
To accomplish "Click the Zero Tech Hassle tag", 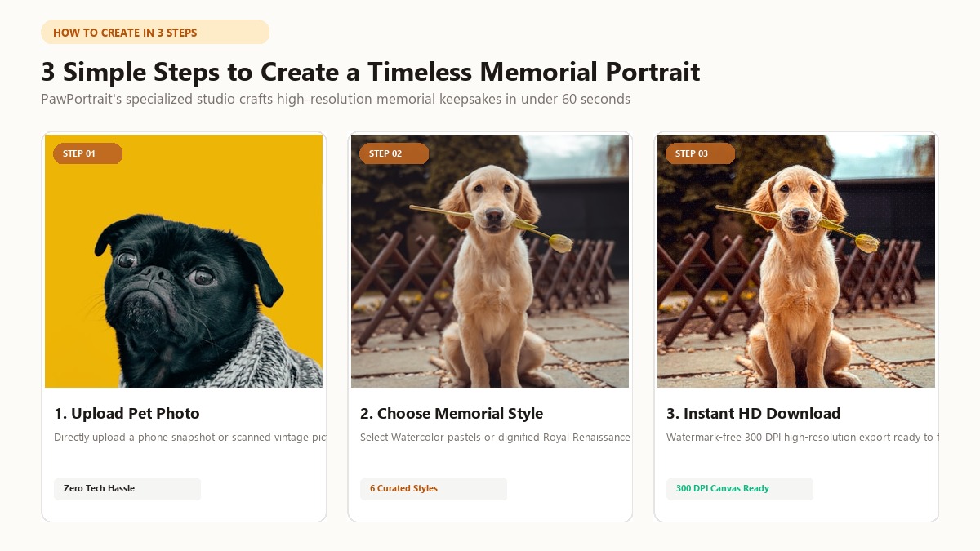I will click(127, 488).
